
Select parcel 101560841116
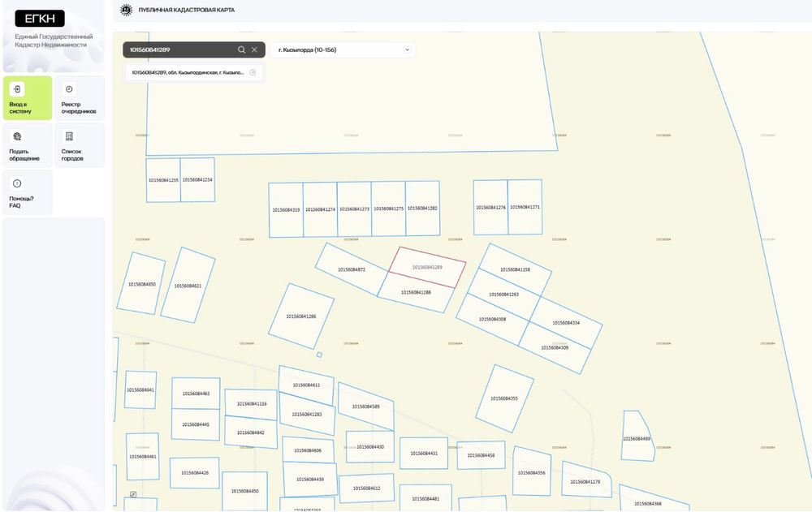(252, 404)
